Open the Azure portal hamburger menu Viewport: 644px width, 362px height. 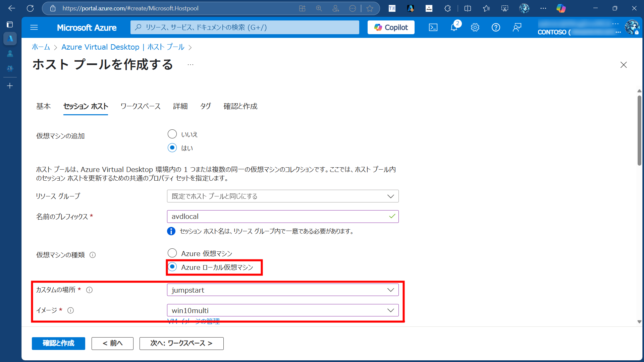point(34,27)
